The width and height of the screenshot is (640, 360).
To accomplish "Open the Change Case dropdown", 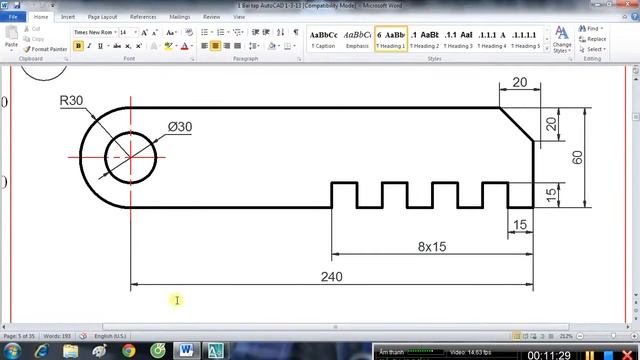I will click(171, 32).
